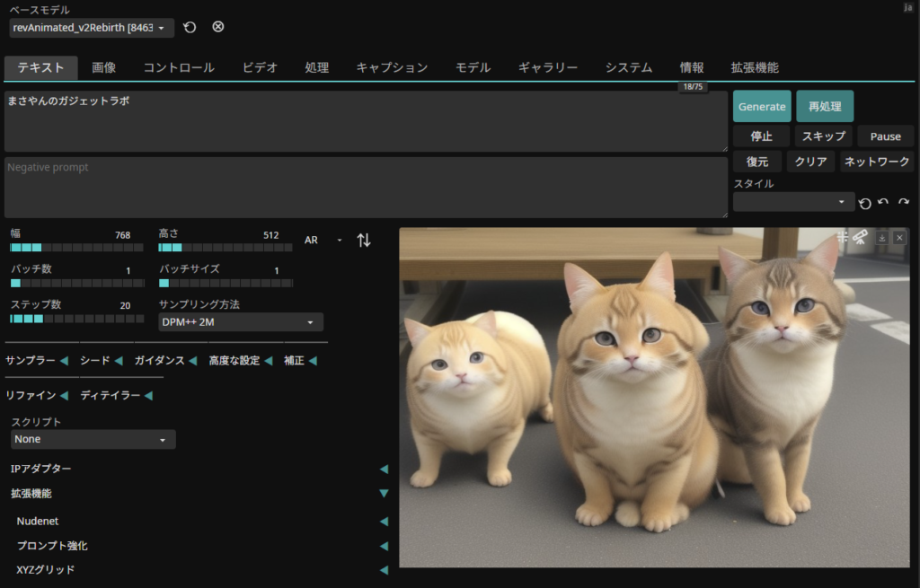The image size is (920, 588).
Task: Click the telescope icon on the image preview
Action: click(x=860, y=237)
